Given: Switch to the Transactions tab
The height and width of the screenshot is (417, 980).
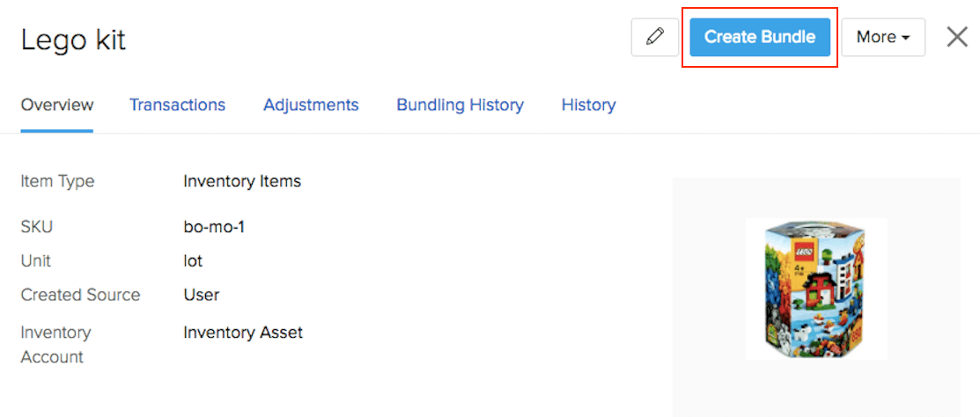Looking at the screenshot, I should coord(177,105).
